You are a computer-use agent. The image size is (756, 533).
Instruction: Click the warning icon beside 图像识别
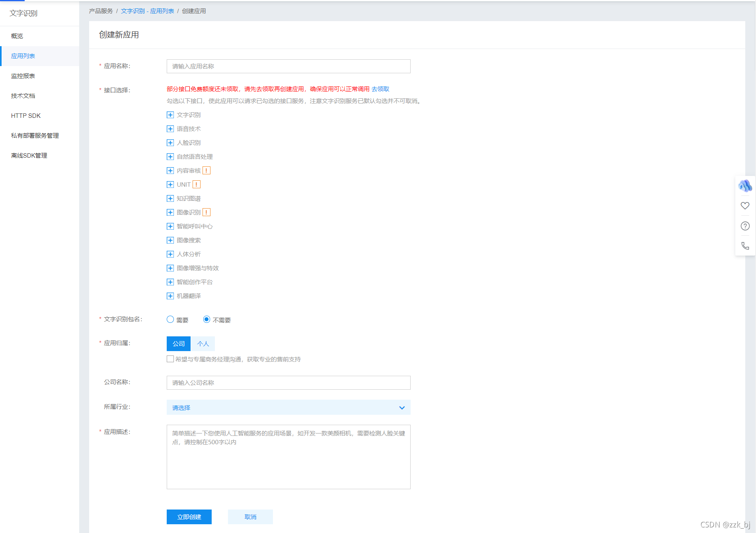207,212
